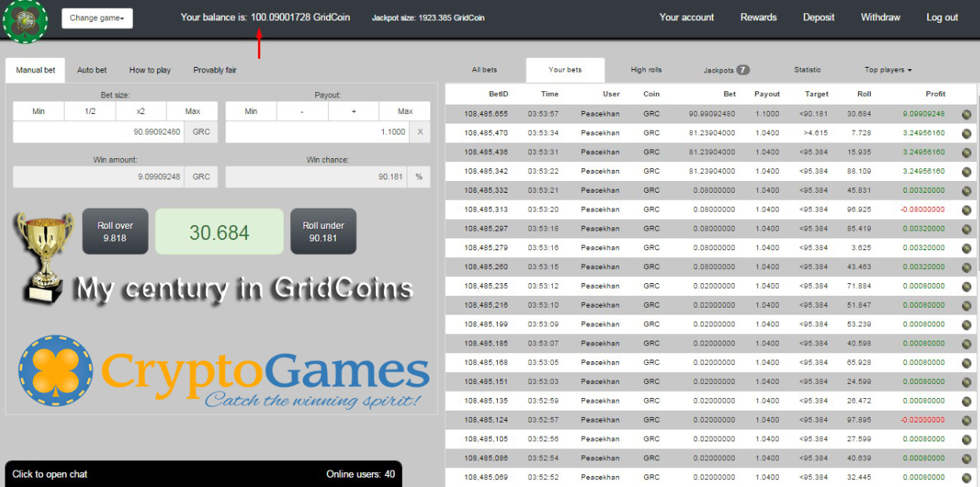This screenshot has height=487, width=980.
Task: Open verify icon for bet 108,485,105
Action: coord(966,439)
